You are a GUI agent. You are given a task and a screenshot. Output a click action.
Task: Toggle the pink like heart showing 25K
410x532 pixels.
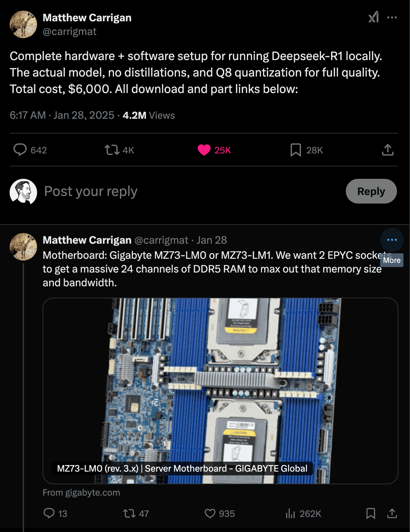(x=204, y=150)
